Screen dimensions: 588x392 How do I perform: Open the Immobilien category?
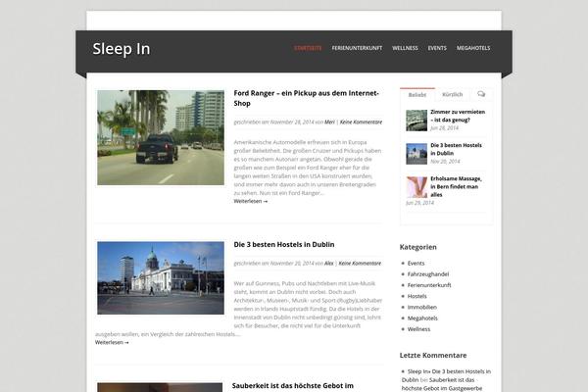pos(421,307)
